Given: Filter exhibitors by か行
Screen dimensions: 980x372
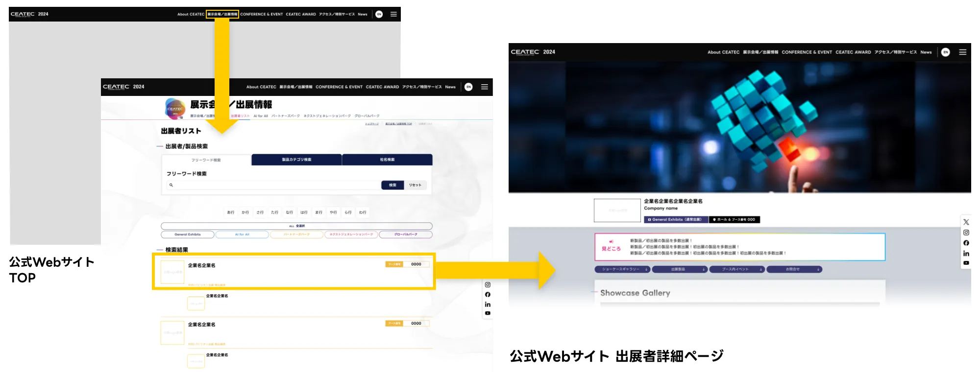Looking at the screenshot, I should [x=245, y=212].
